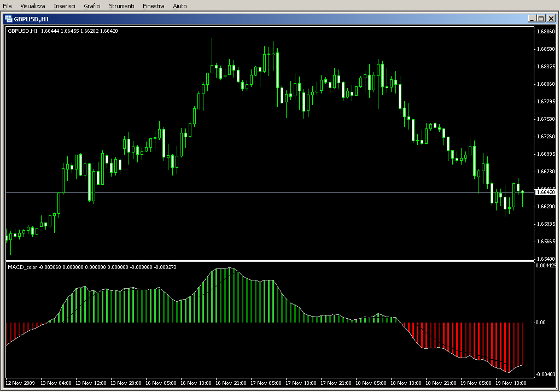Screen dimensions: 560x392
Task: Open the Aiuto help menu
Action: click(179, 6)
